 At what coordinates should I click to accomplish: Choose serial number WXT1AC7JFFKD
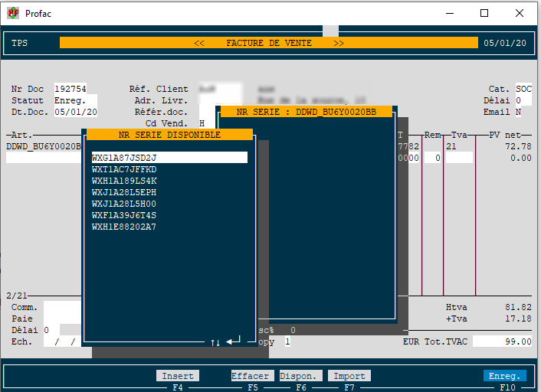tap(124, 169)
